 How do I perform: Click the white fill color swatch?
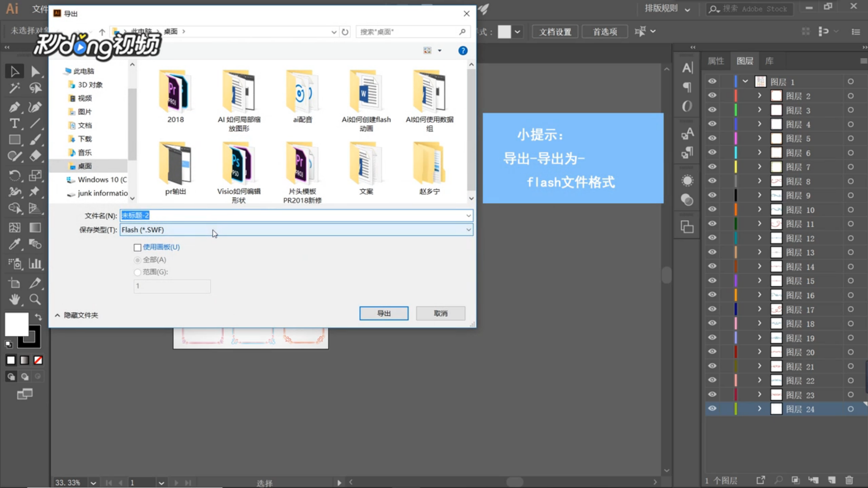16,324
